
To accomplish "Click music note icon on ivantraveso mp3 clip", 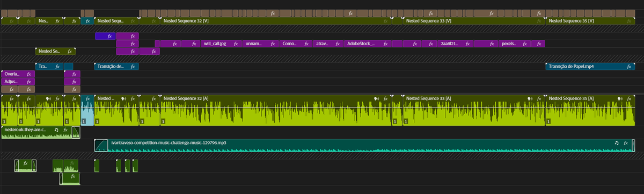I will (617, 143).
